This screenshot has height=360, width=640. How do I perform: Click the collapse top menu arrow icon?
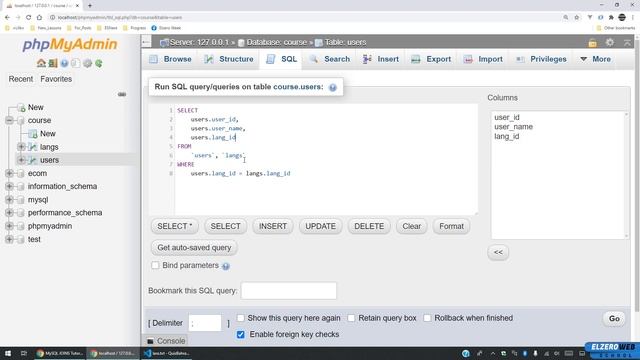(627, 42)
